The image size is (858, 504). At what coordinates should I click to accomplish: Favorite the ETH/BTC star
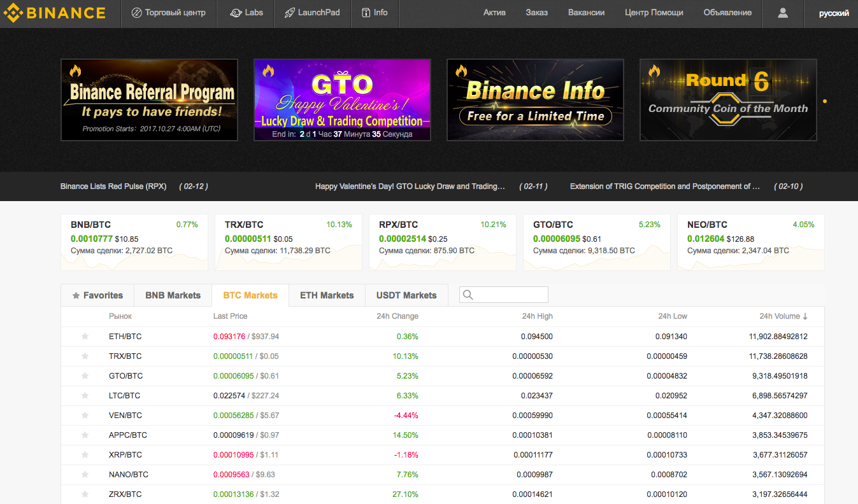pyautogui.click(x=85, y=337)
